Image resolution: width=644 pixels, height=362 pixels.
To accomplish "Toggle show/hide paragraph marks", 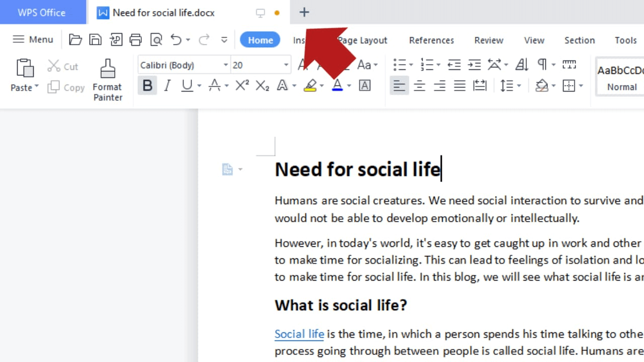I will click(542, 64).
